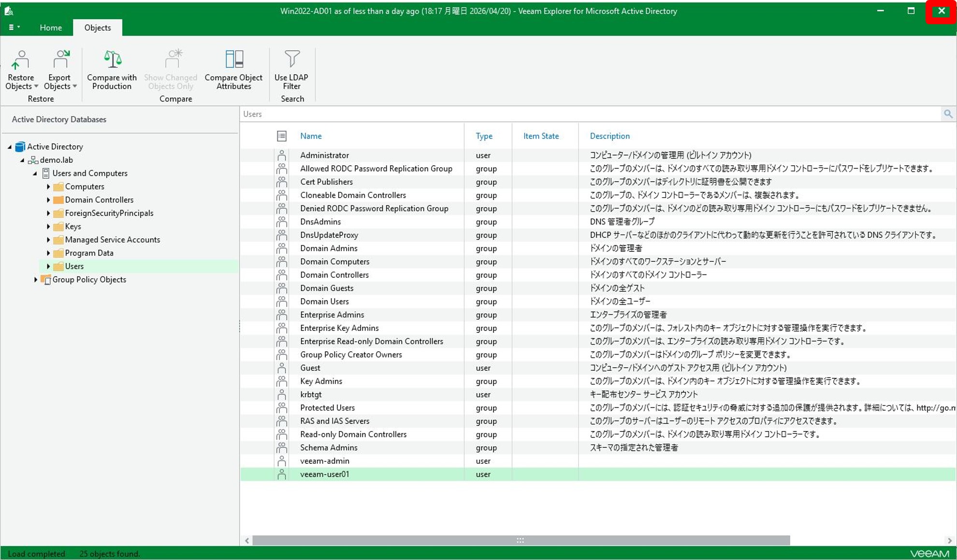
Task: Enable Use LDAP Filter
Action: (x=291, y=70)
